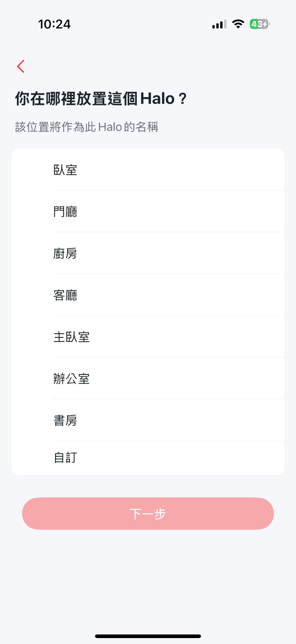Click the cellular signal strength icon

pyautogui.click(x=219, y=24)
